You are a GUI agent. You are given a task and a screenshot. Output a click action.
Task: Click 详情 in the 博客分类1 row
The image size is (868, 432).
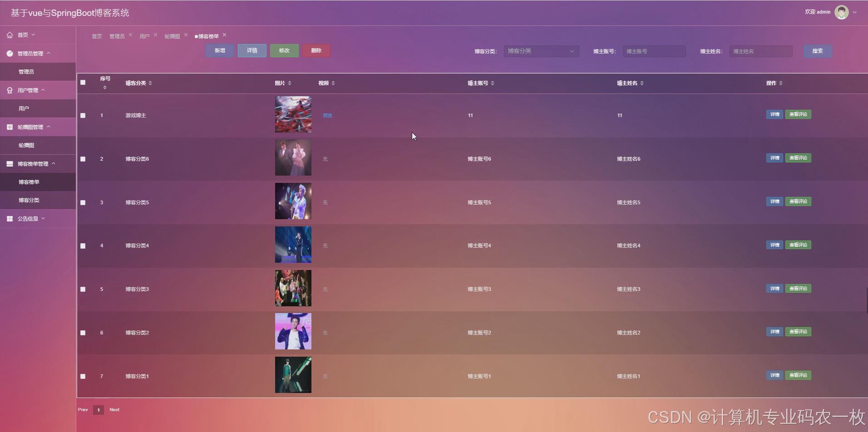[774, 375]
